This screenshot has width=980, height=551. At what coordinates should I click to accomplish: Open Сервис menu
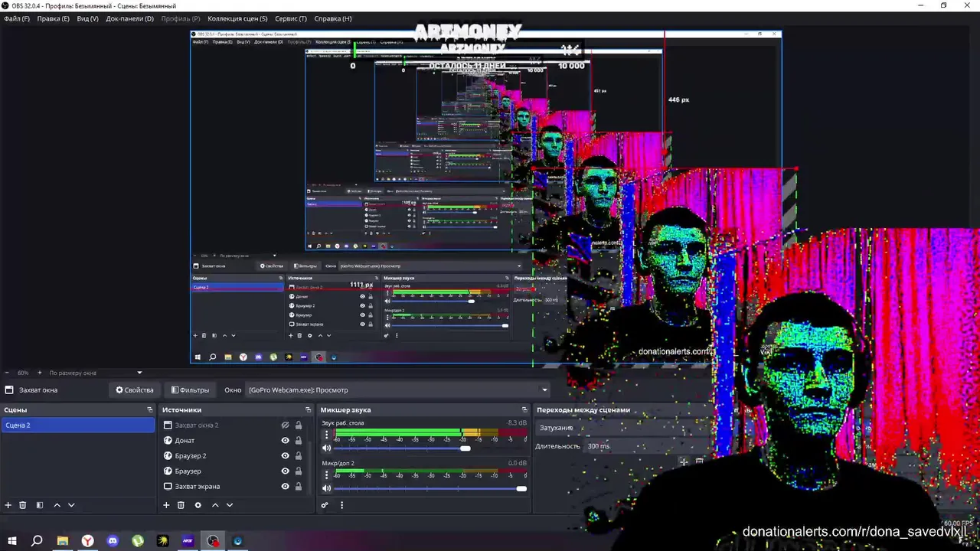[290, 18]
